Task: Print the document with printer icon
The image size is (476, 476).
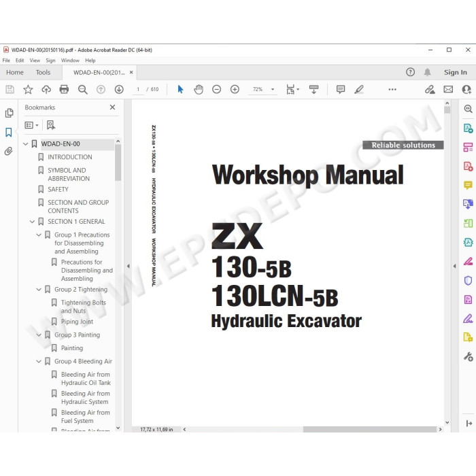Action: tap(64, 89)
